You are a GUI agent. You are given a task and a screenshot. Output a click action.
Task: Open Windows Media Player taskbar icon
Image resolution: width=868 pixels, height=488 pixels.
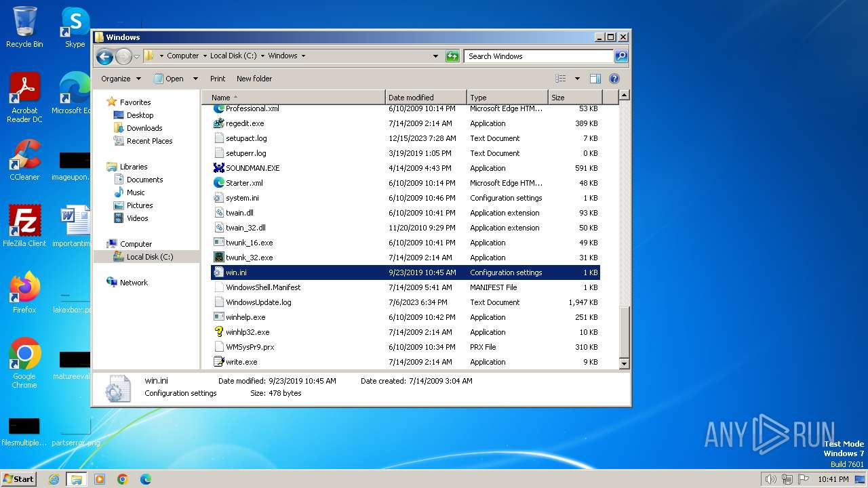click(x=100, y=479)
